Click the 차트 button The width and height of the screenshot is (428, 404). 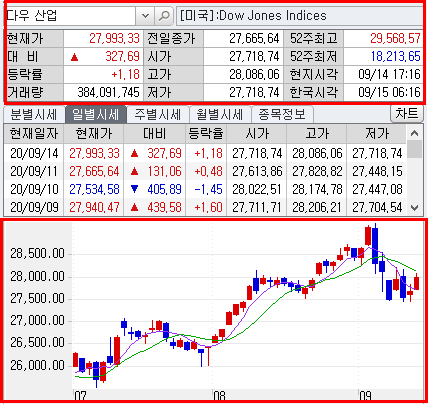[406, 114]
